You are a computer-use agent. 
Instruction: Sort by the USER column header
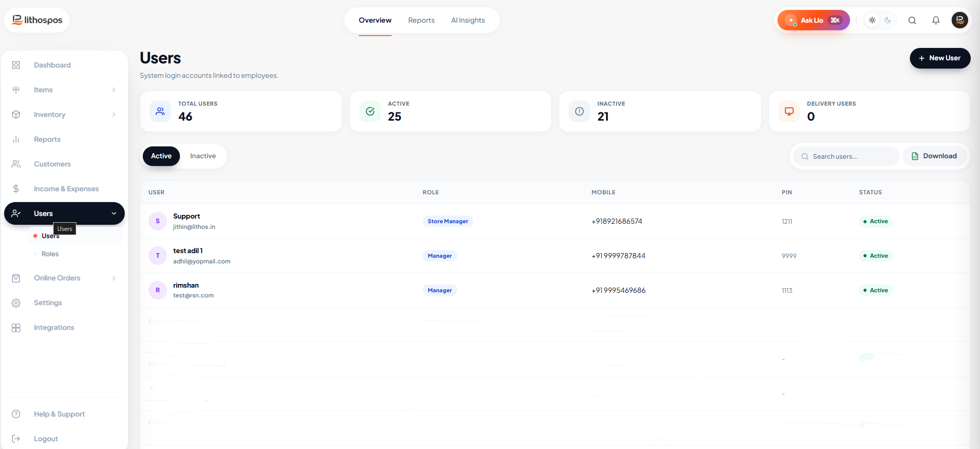pyautogui.click(x=157, y=192)
